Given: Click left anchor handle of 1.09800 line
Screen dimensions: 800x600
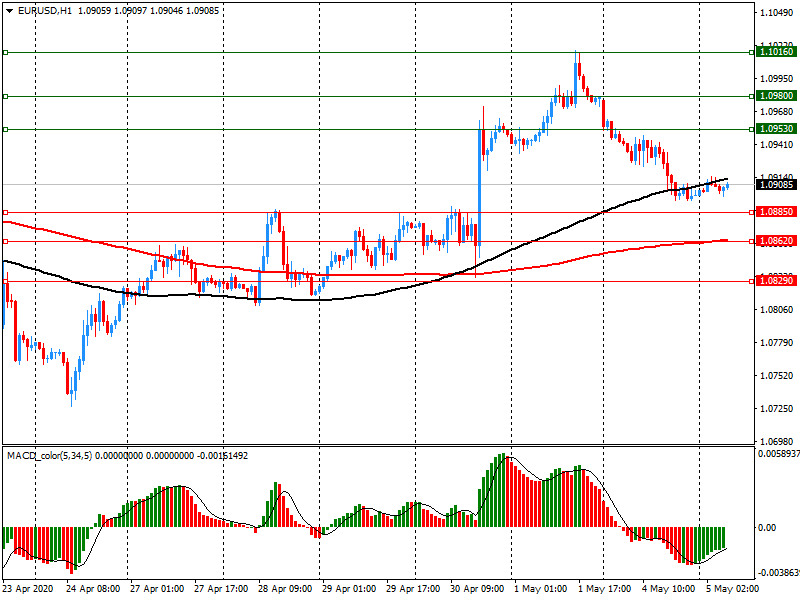Looking at the screenshot, I should tap(6, 96).
